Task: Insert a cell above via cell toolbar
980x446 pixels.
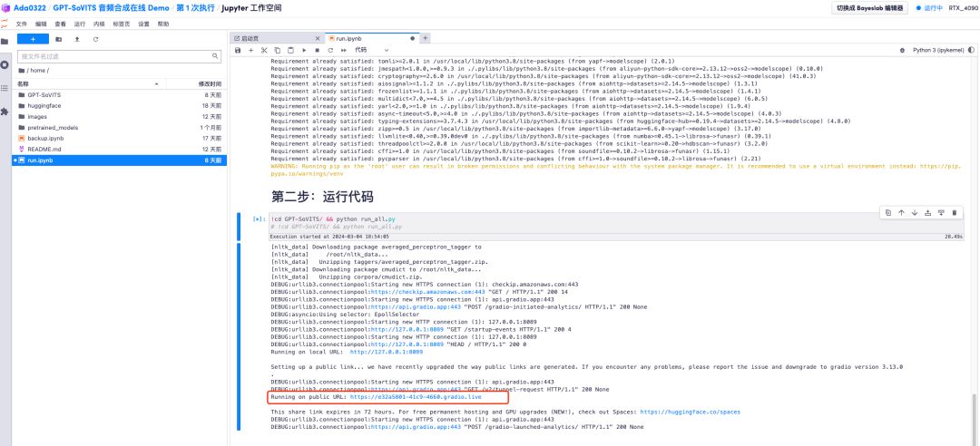Action: coord(927,213)
